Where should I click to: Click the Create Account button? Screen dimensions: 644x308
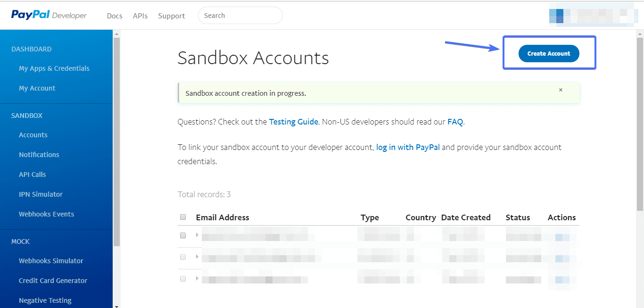[549, 53]
